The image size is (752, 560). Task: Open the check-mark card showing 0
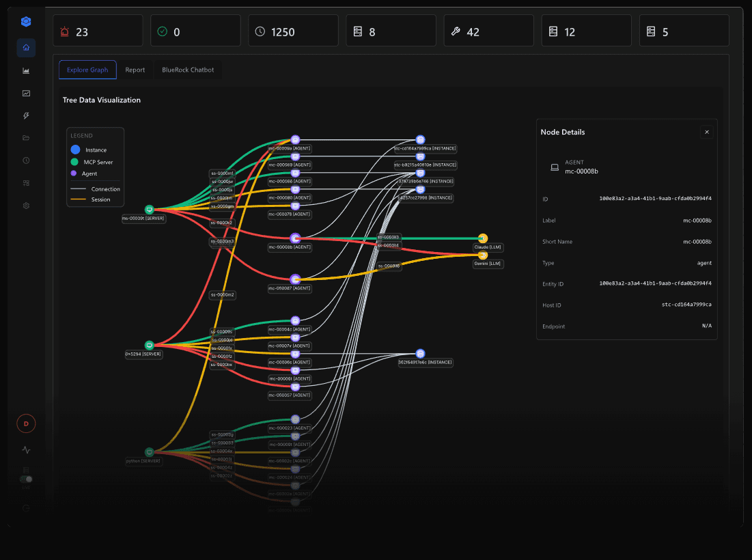(x=195, y=31)
